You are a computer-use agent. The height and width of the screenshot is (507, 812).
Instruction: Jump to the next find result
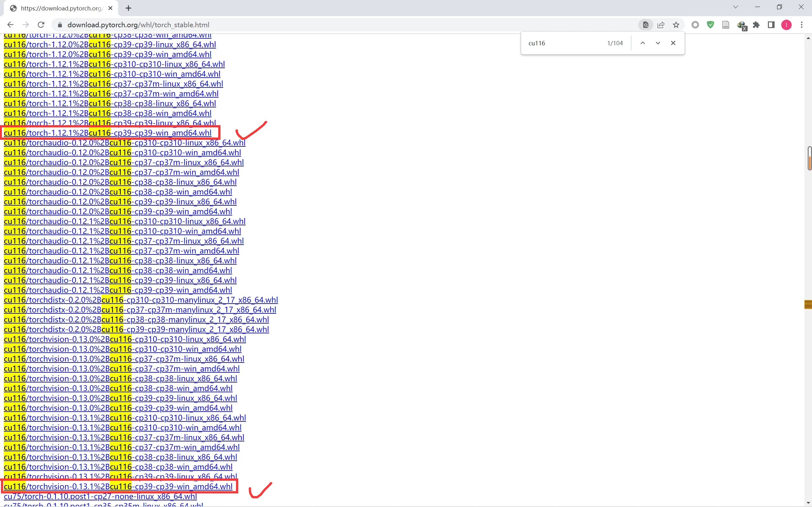(x=658, y=43)
